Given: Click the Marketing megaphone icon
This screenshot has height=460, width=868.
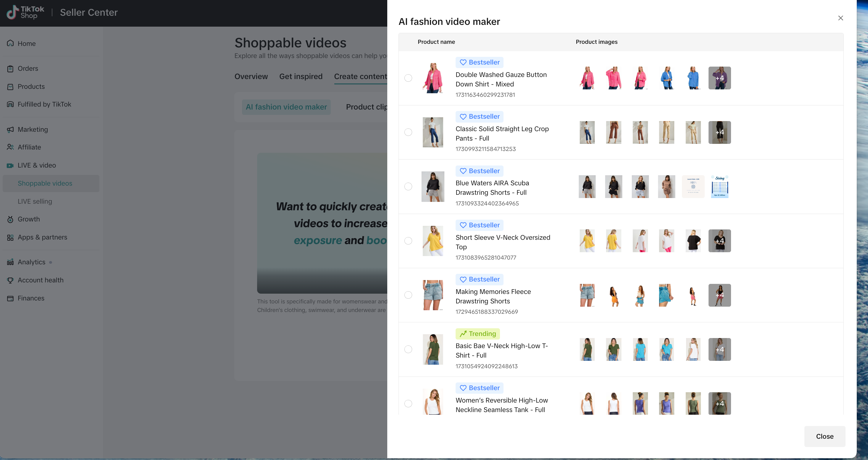Looking at the screenshot, I should click(x=10, y=129).
